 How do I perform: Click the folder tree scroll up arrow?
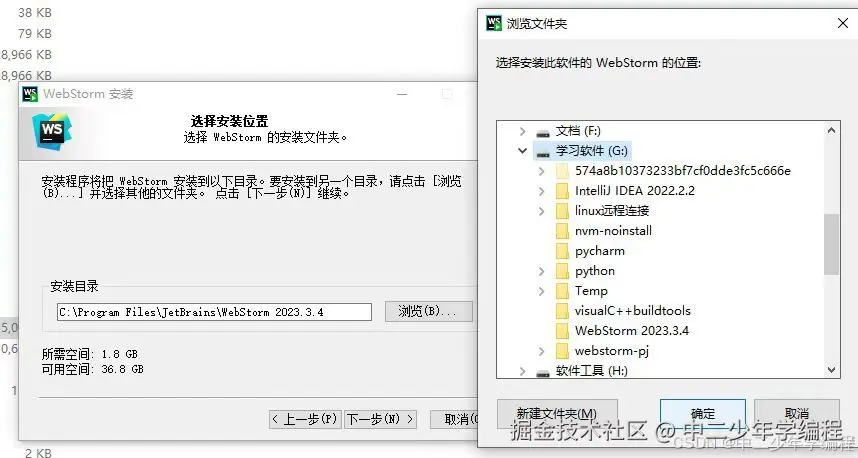click(831, 130)
